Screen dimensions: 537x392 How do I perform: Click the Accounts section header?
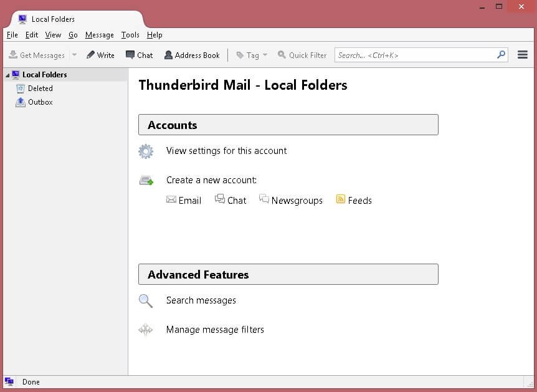point(288,125)
